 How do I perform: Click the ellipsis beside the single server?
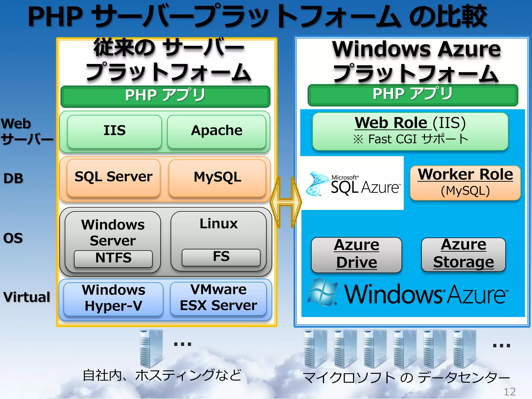pos(183,344)
